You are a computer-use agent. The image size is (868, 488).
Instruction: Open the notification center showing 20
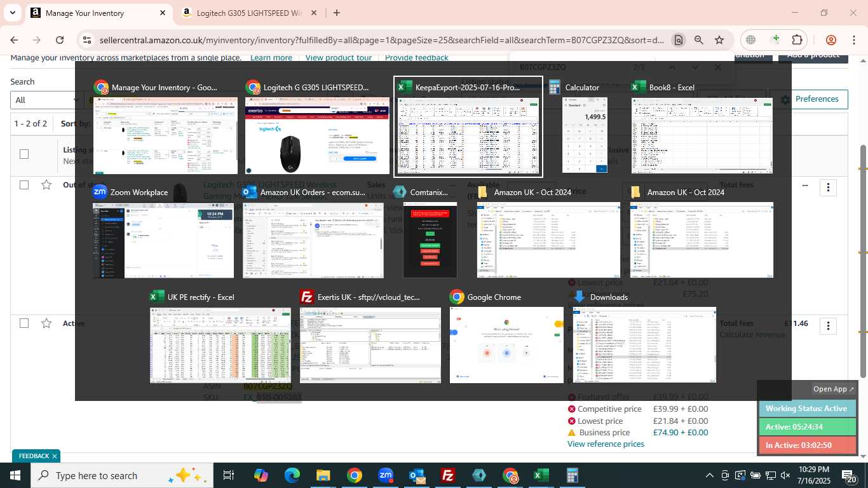pyautogui.click(x=849, y=475)
